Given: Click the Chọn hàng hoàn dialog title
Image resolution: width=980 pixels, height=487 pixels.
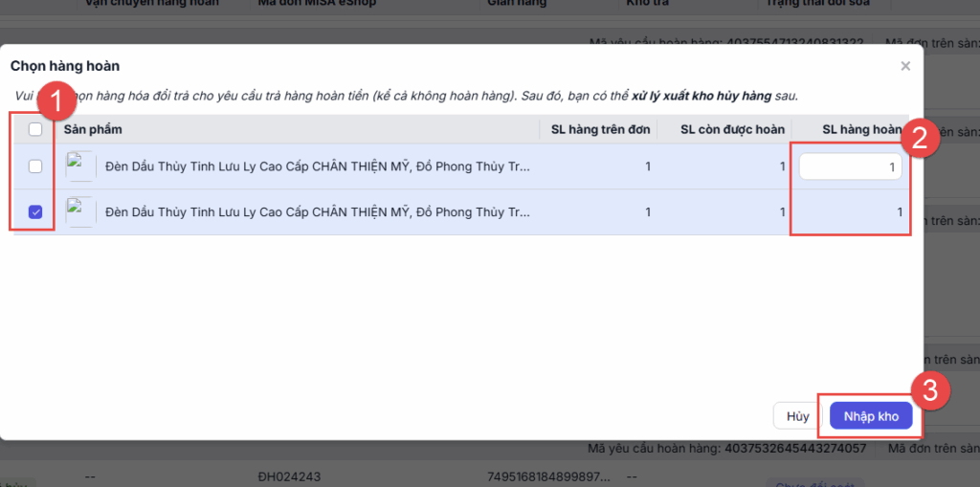Looking at the screenshot, I should coord(65,66).
